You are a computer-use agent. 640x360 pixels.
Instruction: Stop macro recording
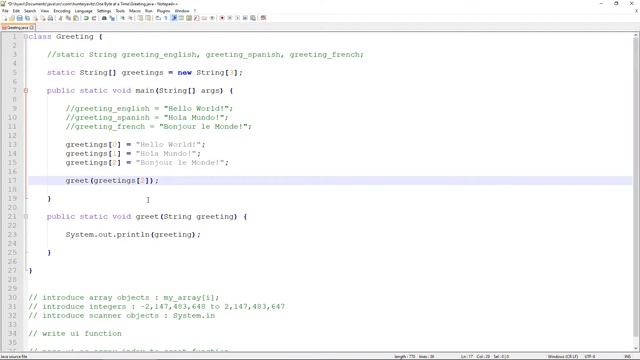pos(230,18)
